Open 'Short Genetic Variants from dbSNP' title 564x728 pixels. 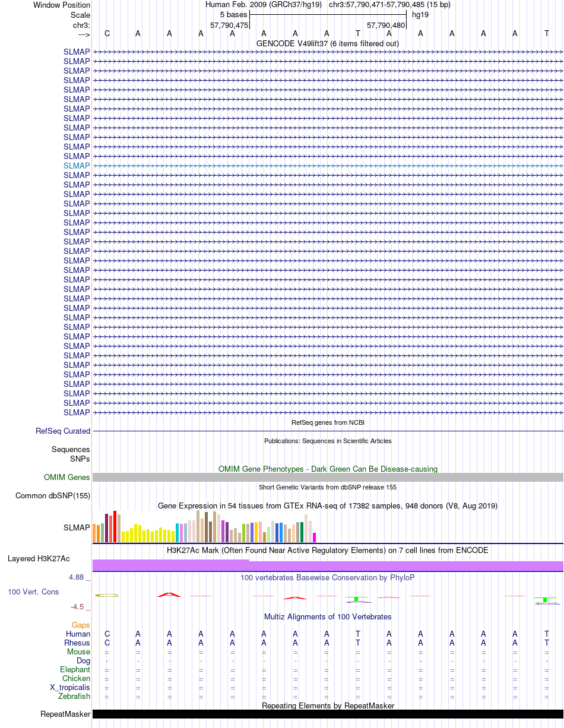point(328,487)
